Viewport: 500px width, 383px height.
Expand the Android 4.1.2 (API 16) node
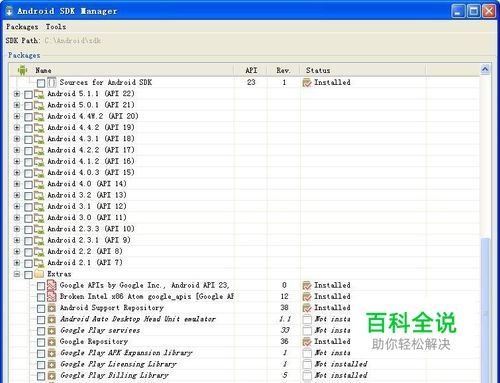(17, 162)
